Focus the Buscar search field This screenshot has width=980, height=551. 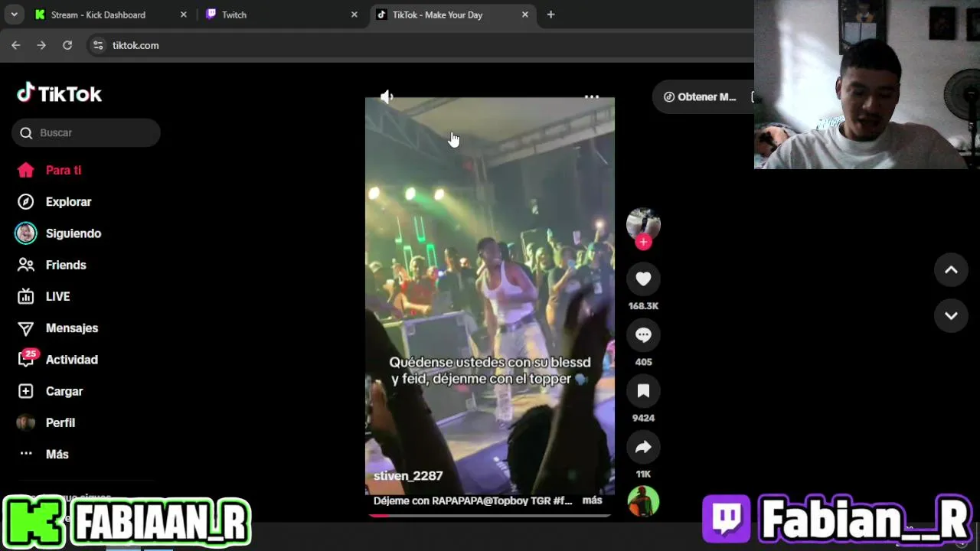(86, 132)
